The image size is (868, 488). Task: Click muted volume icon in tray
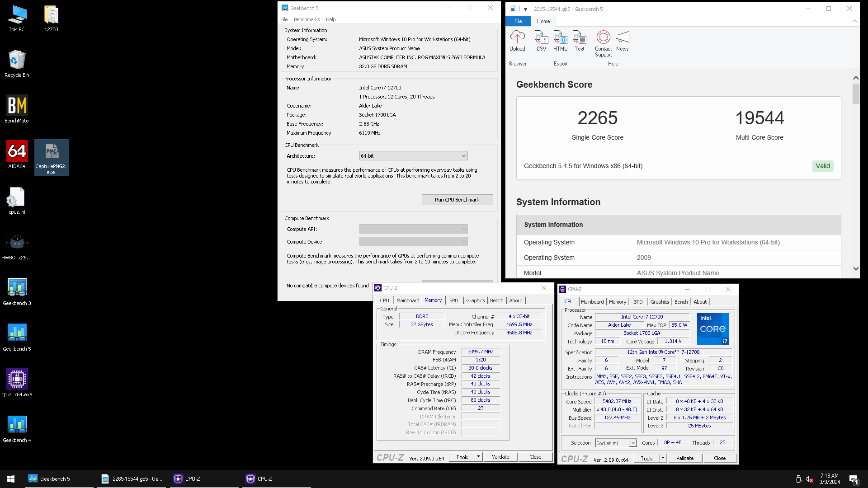click(x=810, y=479)
